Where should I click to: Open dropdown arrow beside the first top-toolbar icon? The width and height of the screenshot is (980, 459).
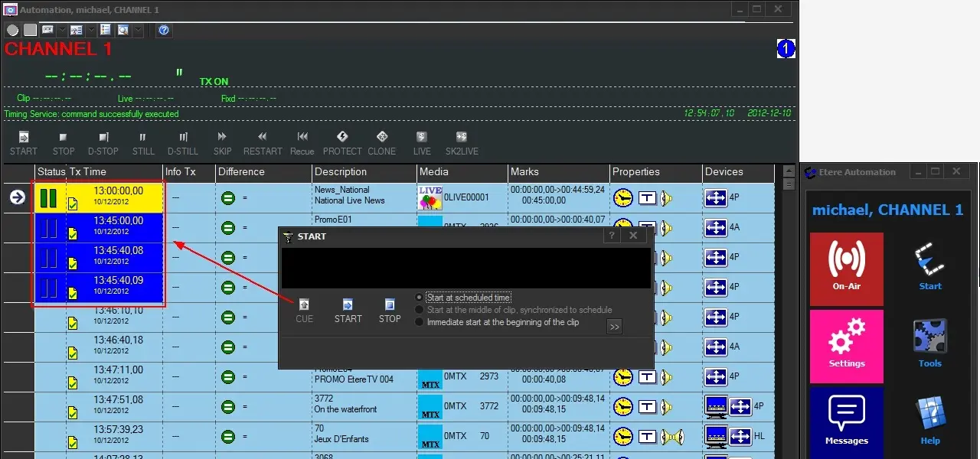coord(62,31)
